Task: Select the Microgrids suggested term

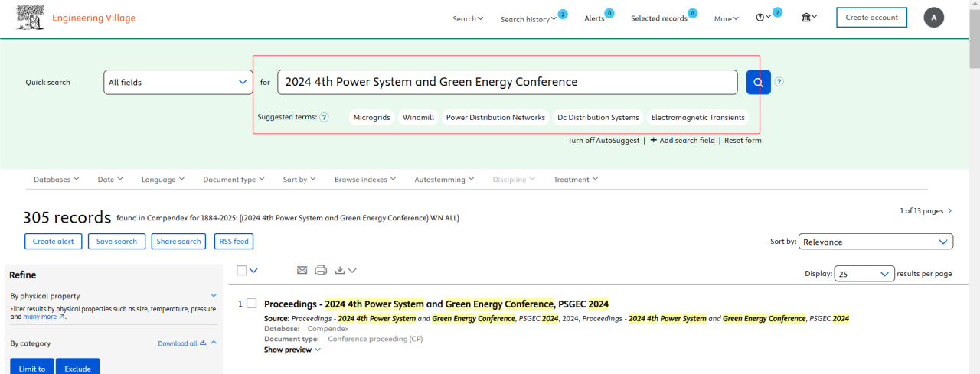Action: coord(372,118)
